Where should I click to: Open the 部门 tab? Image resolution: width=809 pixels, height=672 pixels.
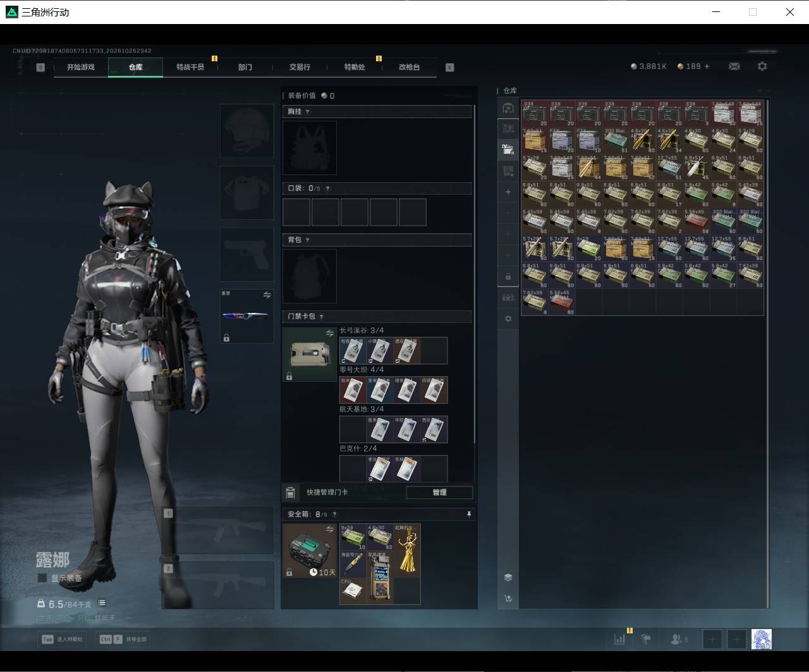point(245,67)
